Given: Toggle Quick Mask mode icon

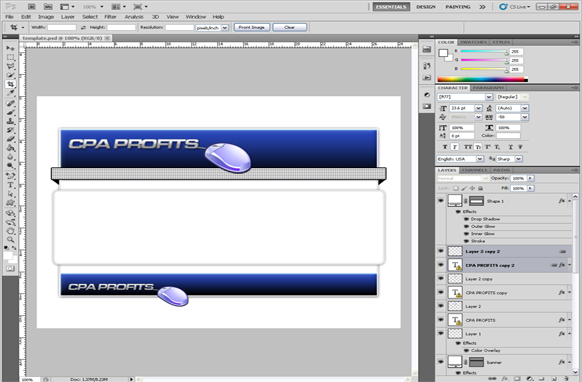Looking at the screenshot, I should 10,268.
